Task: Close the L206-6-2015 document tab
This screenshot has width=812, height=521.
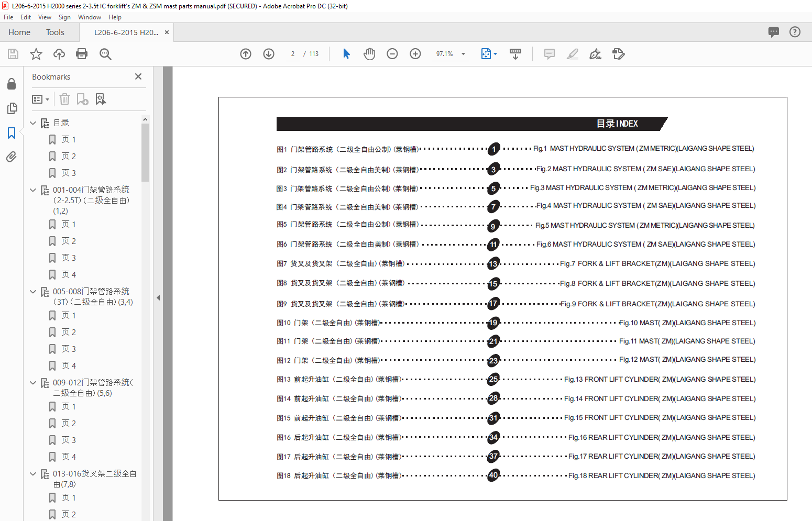Action: pyautogui.click(x=167, y=32)
